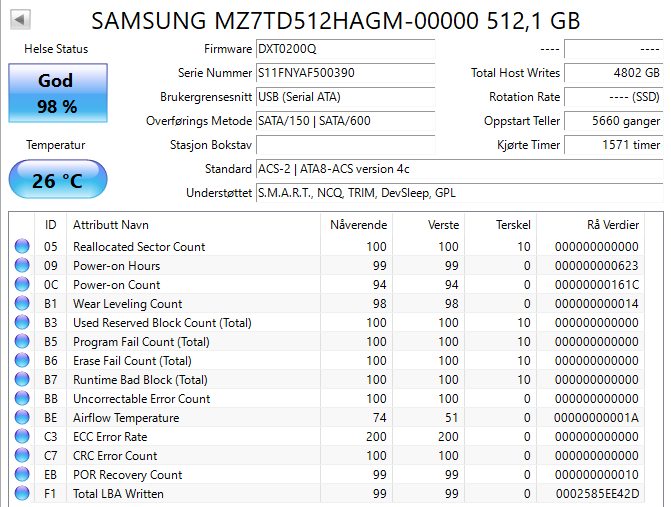Select the status orb for ECC Error Rate
The height and width of the screenshot is (507, 671).
tap(22, 436)
